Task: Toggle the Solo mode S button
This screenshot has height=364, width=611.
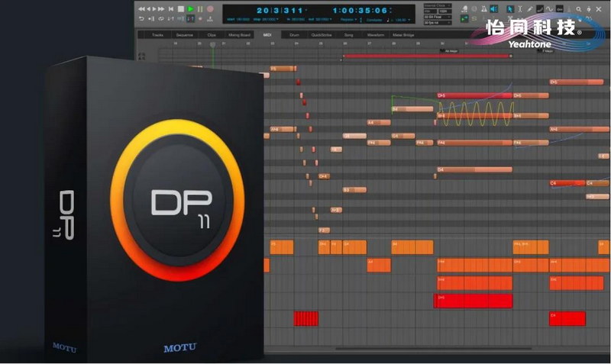Action: point(474,19)
